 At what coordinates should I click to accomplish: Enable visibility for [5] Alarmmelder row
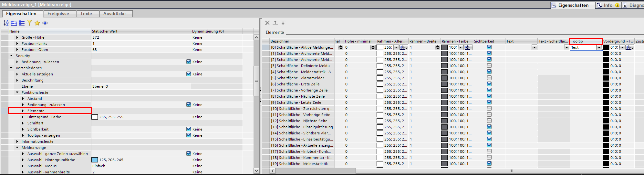[x=489, y=78]
